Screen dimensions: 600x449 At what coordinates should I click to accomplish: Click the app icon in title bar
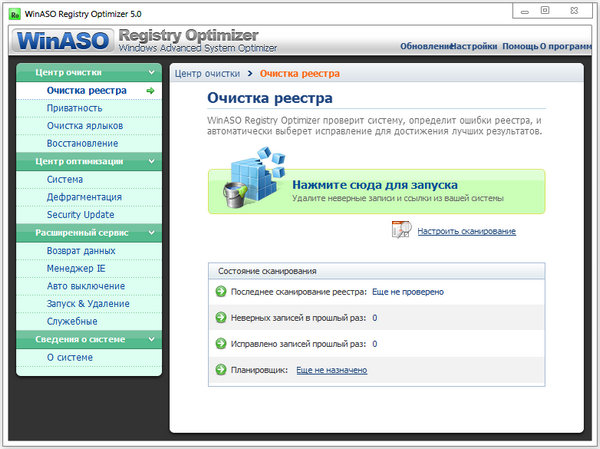tap(14, 12)
